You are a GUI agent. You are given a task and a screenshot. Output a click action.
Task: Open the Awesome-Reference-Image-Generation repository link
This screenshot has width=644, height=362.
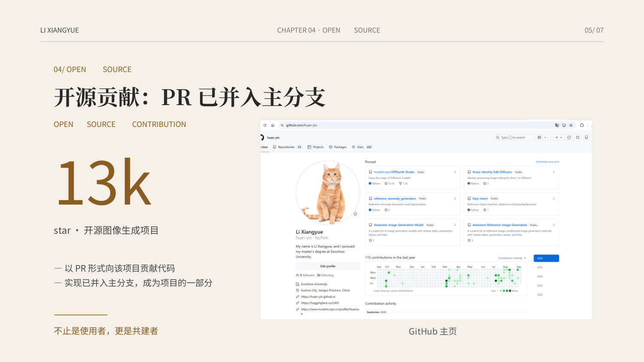[499, 225]
